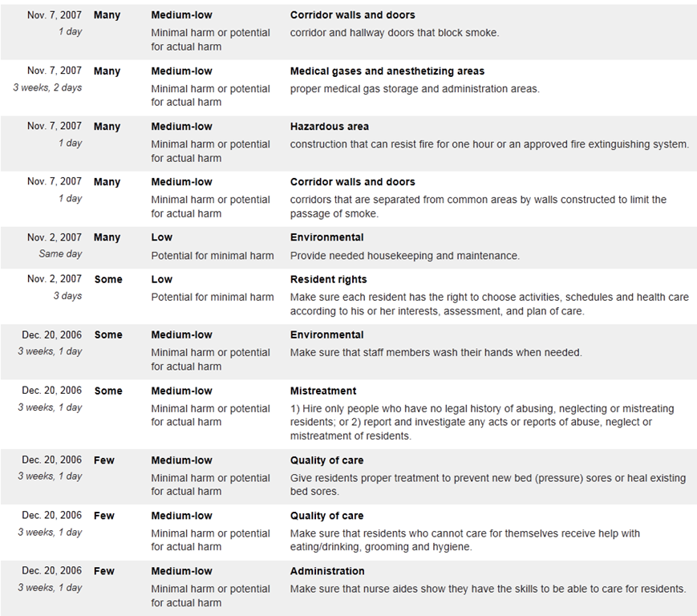Click 'Some' scope label in the Mistreatment row
Image resolution: width=697 pixels, height=616 pixels.
click(108, 391)
